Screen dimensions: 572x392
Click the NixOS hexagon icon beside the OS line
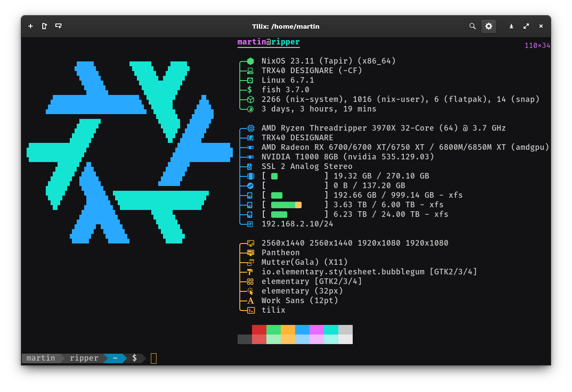click(250, 61)
